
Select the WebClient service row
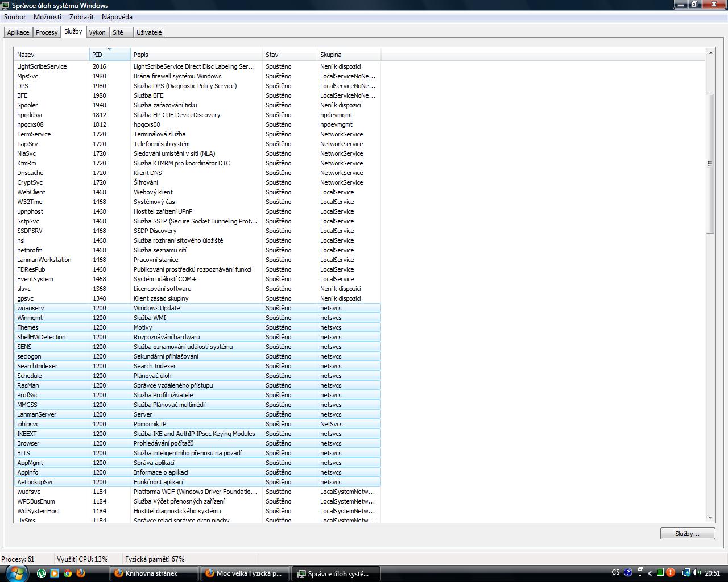[x=197, y=192]
